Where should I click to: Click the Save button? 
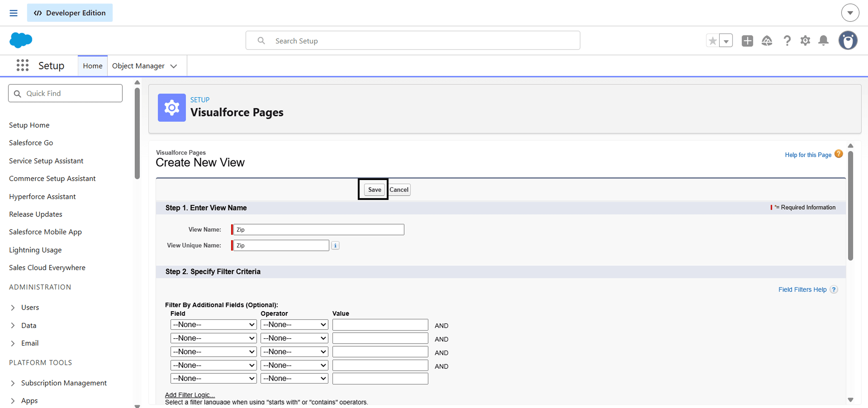[x=374, y=189]
